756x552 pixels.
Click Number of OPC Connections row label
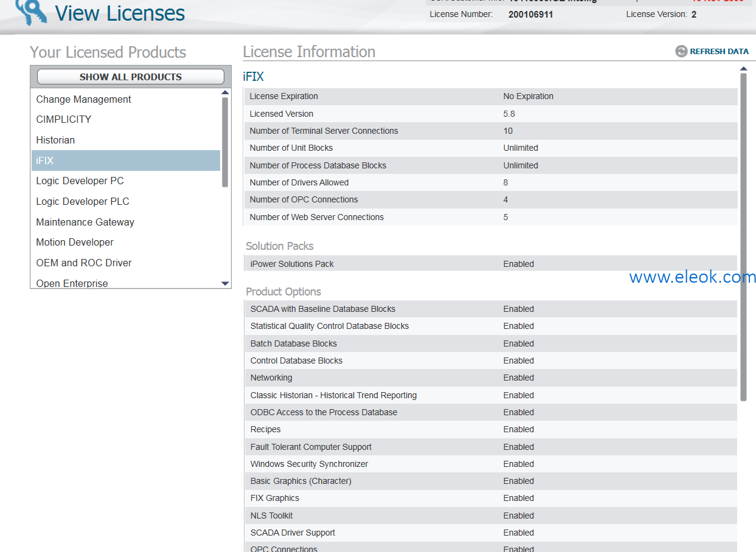coord(303,199)
